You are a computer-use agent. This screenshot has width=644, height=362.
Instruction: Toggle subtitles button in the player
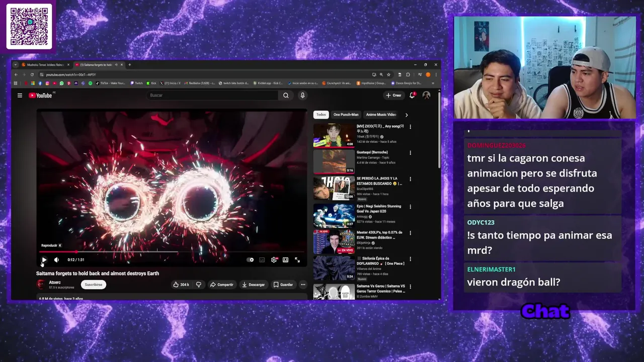click(262, 260)
